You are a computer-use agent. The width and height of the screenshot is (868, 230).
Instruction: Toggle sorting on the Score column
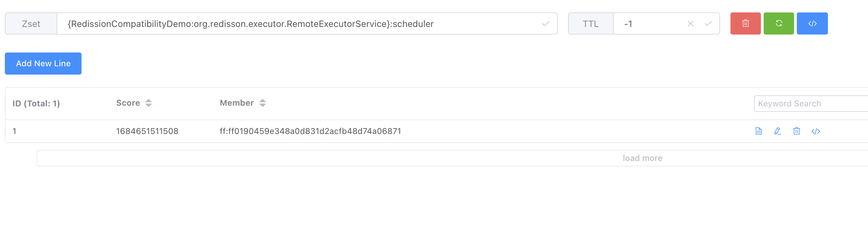(149, 103)
